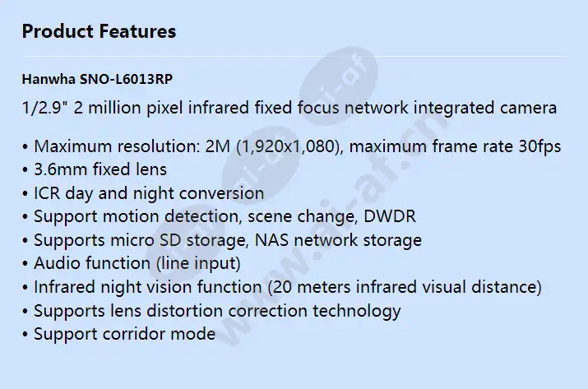The width and height of the screenshot is (588, 389).
Task: Click the motion detection DWDR line
Action: coord(219,217)
